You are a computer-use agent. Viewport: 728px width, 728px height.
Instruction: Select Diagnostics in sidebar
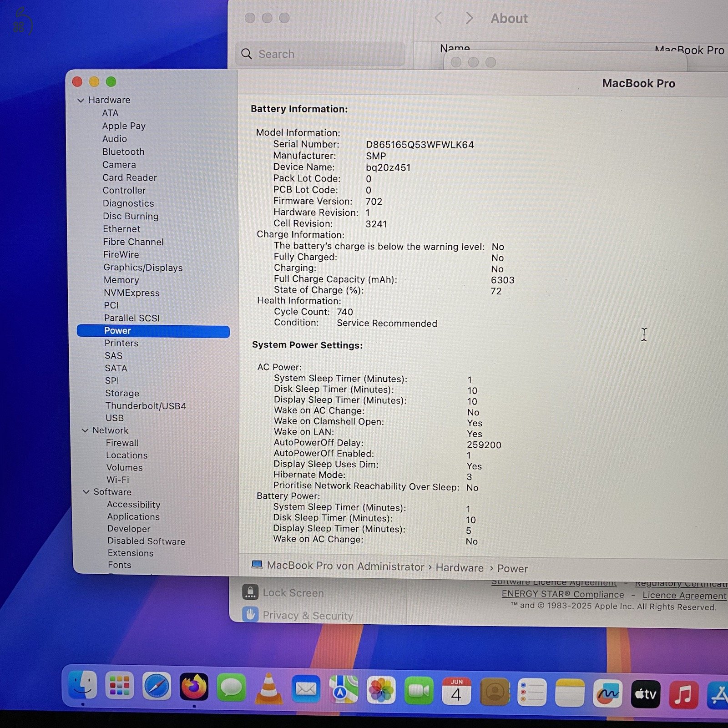[128, 203]
